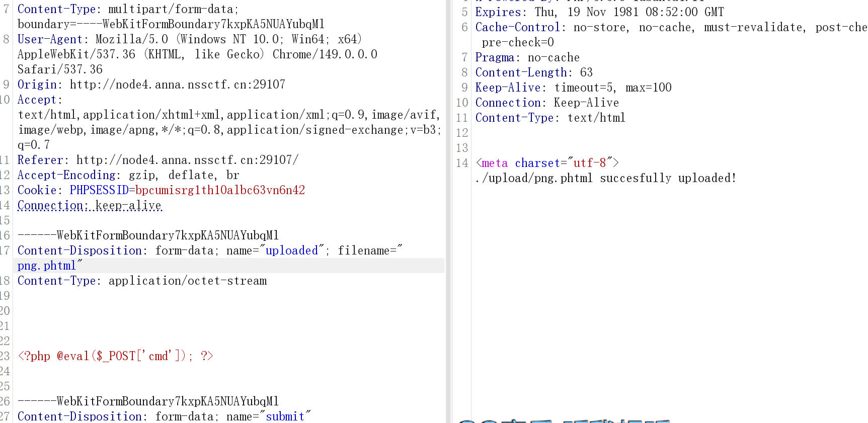The height and width of the screenshot is (423, 868).
Task: Click the Pragma: no-cache response header
Action: click(x=527, y=57)
